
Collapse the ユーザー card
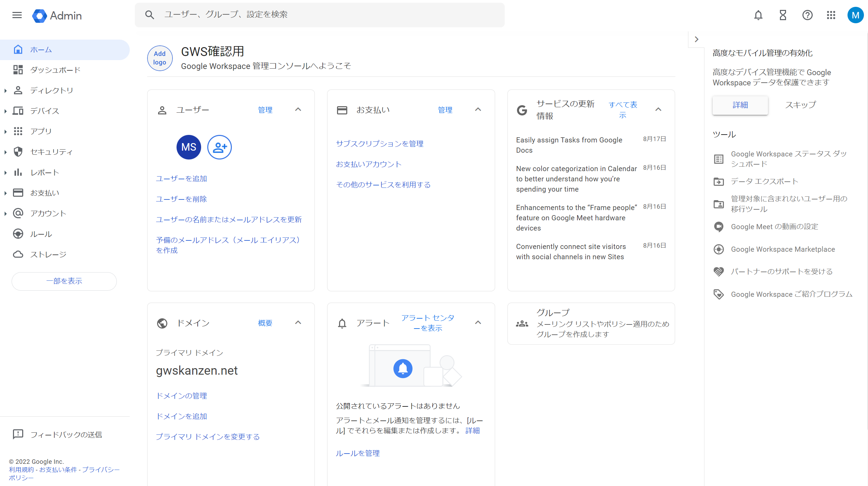click(x=298, y=109)
